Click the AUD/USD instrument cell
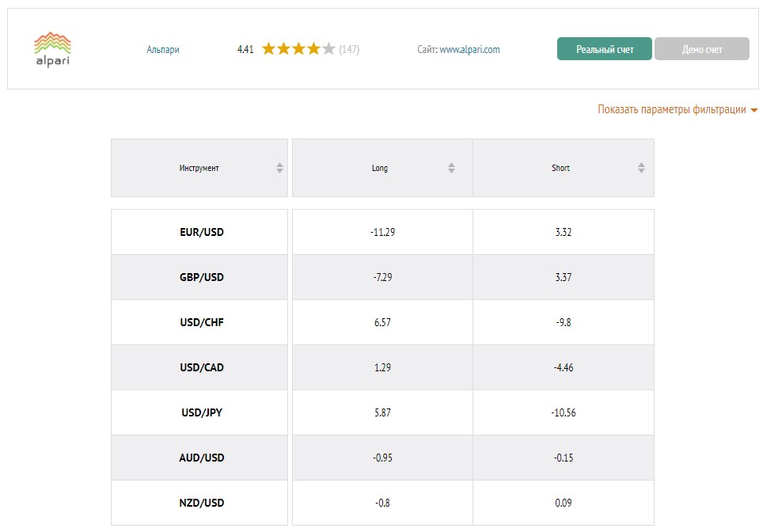Viewport: 778px width, 532px height. point(202,458)
